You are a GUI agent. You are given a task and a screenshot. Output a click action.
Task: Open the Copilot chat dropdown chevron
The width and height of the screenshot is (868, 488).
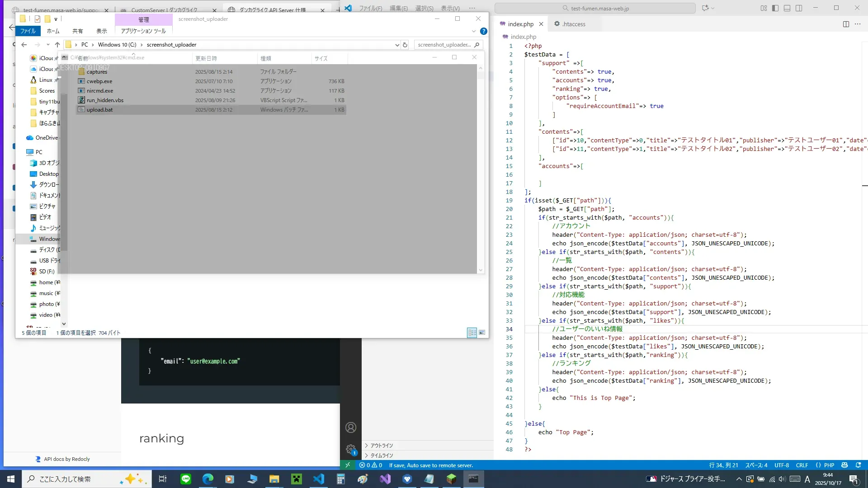pyautogui.click(x=713, y=8)
